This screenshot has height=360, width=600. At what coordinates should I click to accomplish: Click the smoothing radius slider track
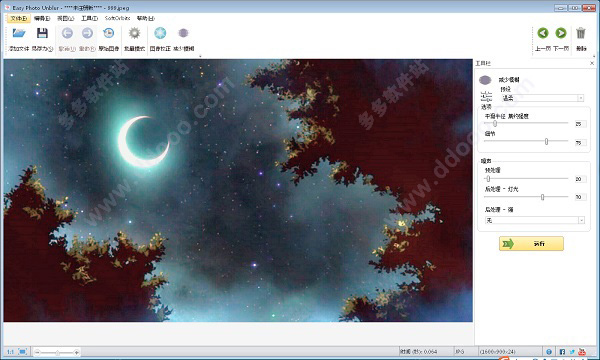pos(526,123)
